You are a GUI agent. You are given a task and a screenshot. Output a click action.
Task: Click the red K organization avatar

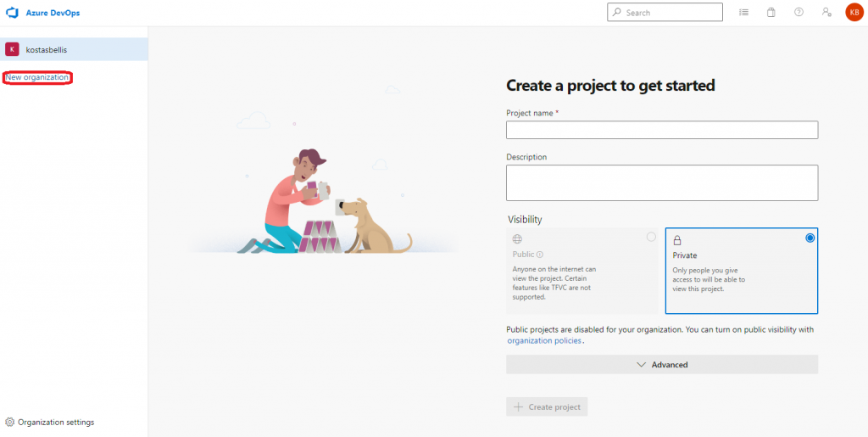[12, 50]
